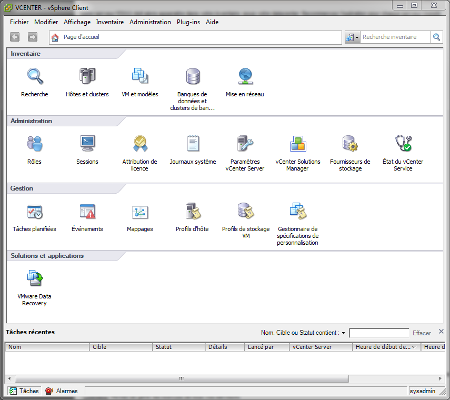The height and width of the screenshot is (400, 450).
Task: Open the Recherche inventory search icon
Action: pyautogui.click(x=35, y=76)
